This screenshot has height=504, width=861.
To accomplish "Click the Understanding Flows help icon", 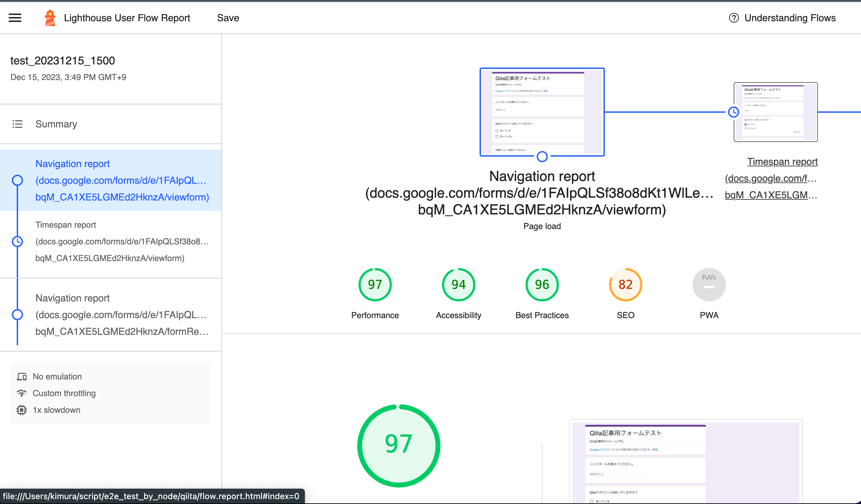I will click(x=734, y=18).
